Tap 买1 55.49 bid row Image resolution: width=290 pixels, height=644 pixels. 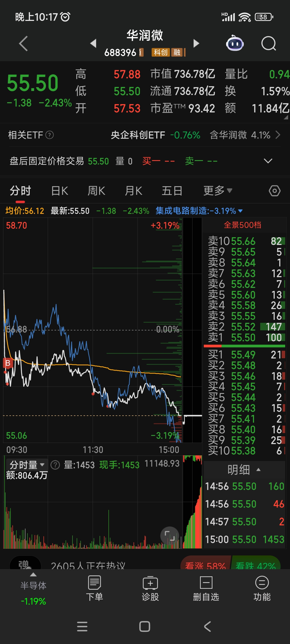pos(245,355)
